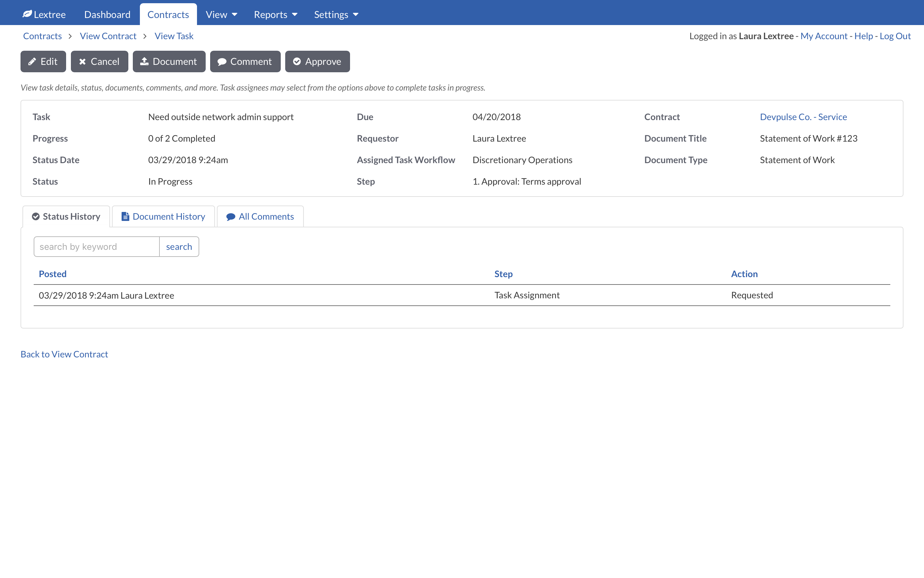Click the checkmark icon on Approve button
The height and width of the screenshot is (578, 924).
[x=297, y=62]
